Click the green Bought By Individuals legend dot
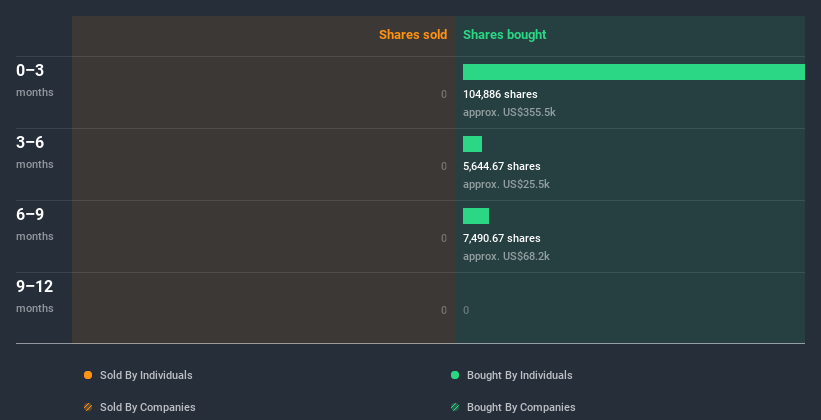The image size is (821, 420). point(455,375)
